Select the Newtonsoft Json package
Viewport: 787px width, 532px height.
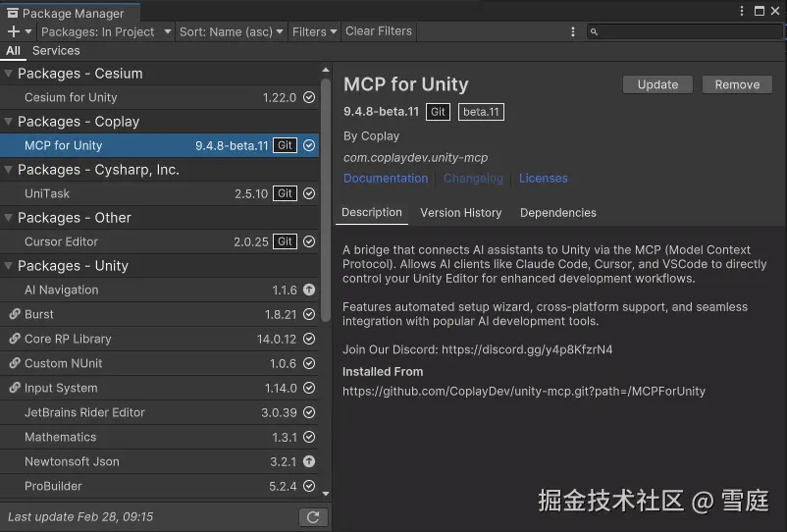(160, 461)
